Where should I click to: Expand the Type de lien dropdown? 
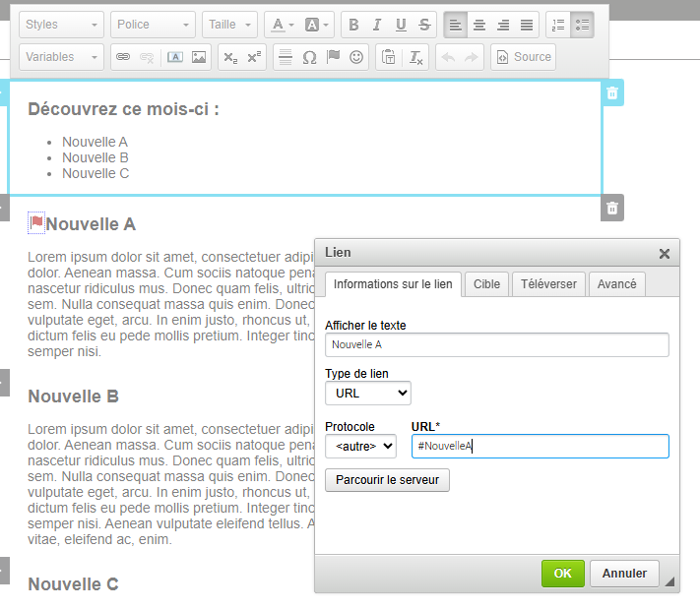[367, 393]
